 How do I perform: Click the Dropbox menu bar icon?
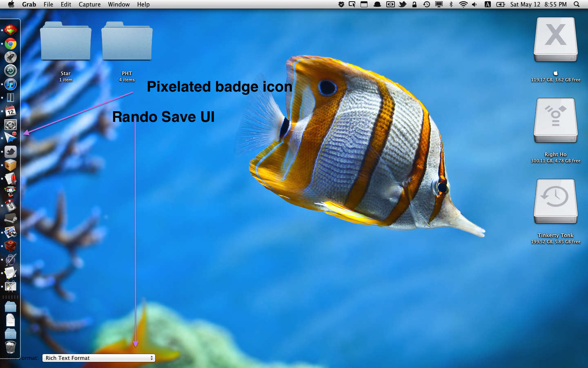tap(341, 4)
